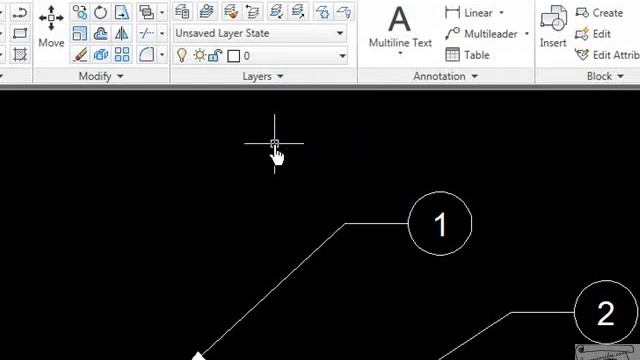Viewport: 640px width, 360px height.
Task: Select the Stretch tool
Action: tap(122, 12)
